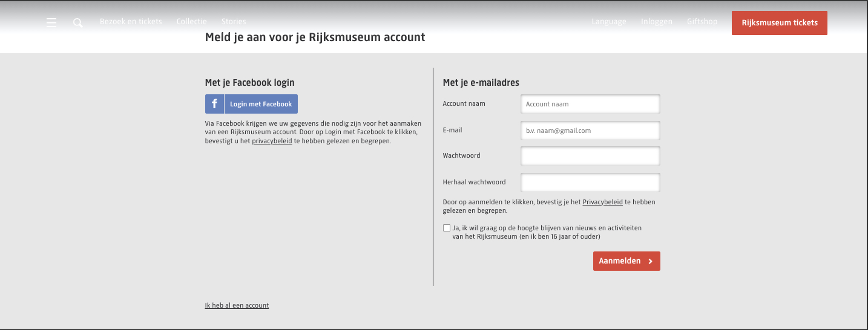This screenshot has height=330, width=868.
Task: Submit with the Aanmelden button
Action: click(x=626, y=261)
